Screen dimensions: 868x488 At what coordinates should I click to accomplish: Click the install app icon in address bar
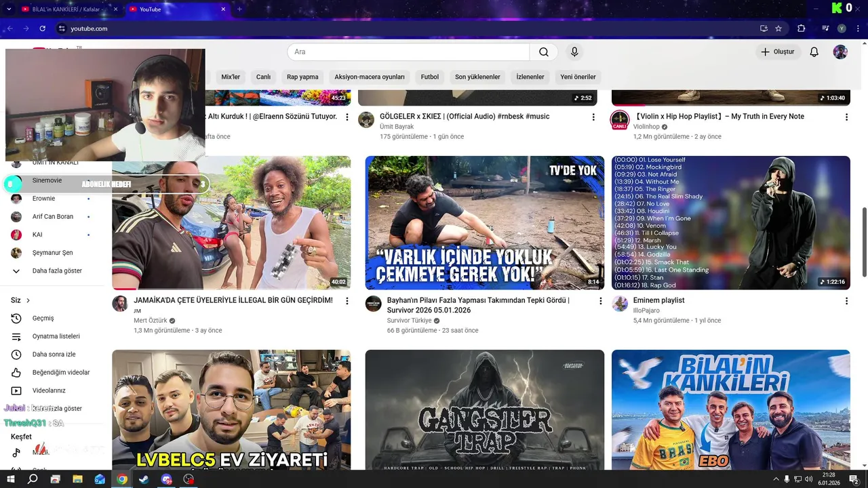[764, 28]
